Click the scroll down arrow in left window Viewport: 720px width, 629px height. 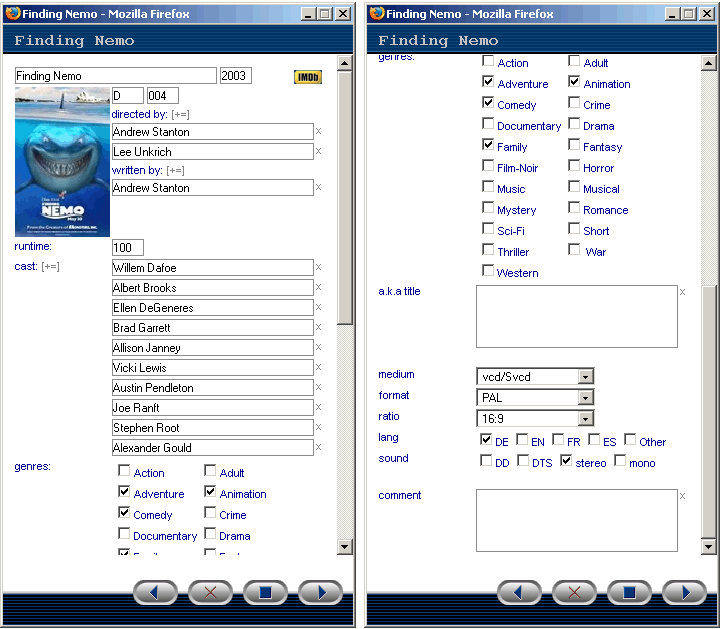345,546
